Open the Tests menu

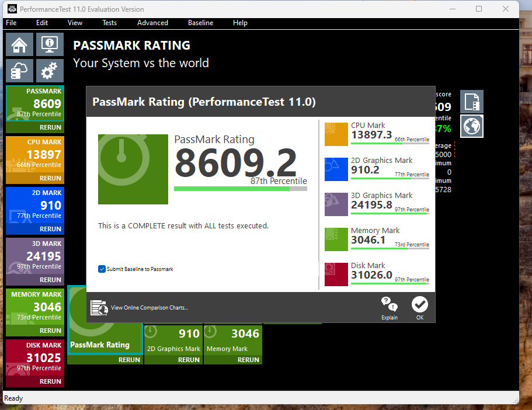pyautogui.click(x=109, y=23)
